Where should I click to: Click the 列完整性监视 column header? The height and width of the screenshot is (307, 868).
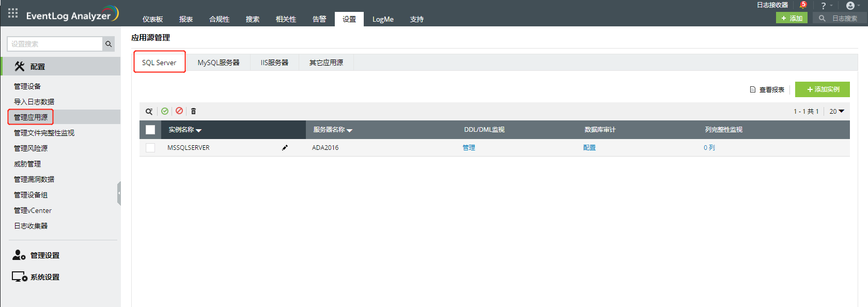pyautogui.click(x=724, y=130)
